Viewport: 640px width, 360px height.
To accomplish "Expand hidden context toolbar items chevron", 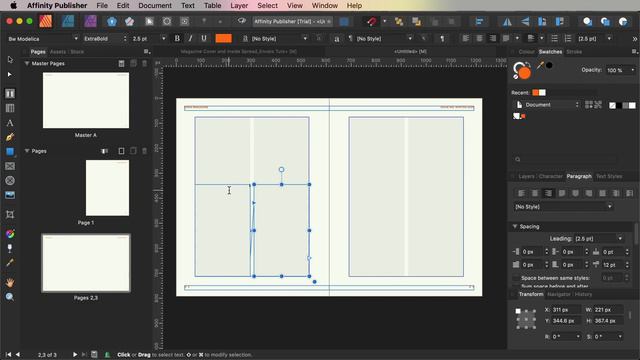I will (x=635, y=39).
